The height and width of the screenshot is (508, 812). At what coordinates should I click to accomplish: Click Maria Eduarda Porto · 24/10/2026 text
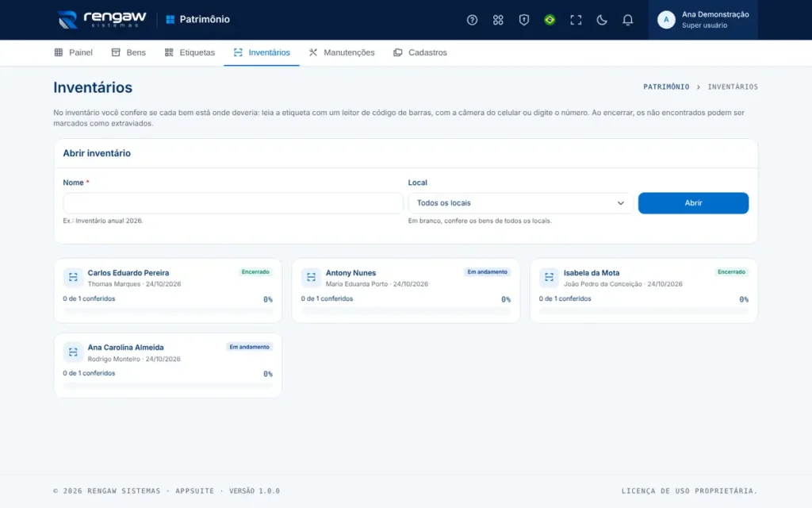pyautogui.click(x=377, y=284)
